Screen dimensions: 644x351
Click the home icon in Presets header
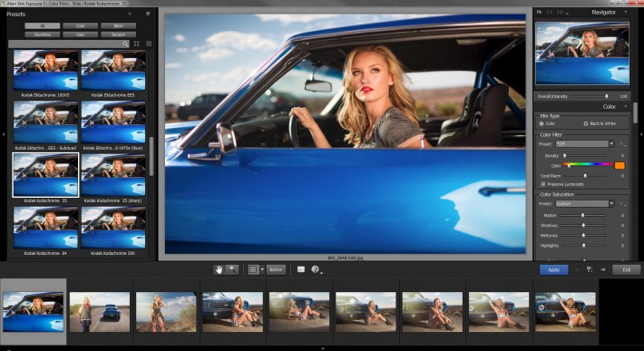(x=148, y=14)
